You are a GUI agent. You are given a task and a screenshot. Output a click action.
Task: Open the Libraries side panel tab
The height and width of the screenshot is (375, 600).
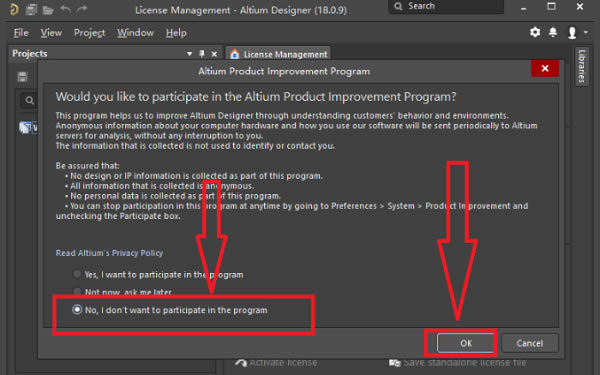582,66
